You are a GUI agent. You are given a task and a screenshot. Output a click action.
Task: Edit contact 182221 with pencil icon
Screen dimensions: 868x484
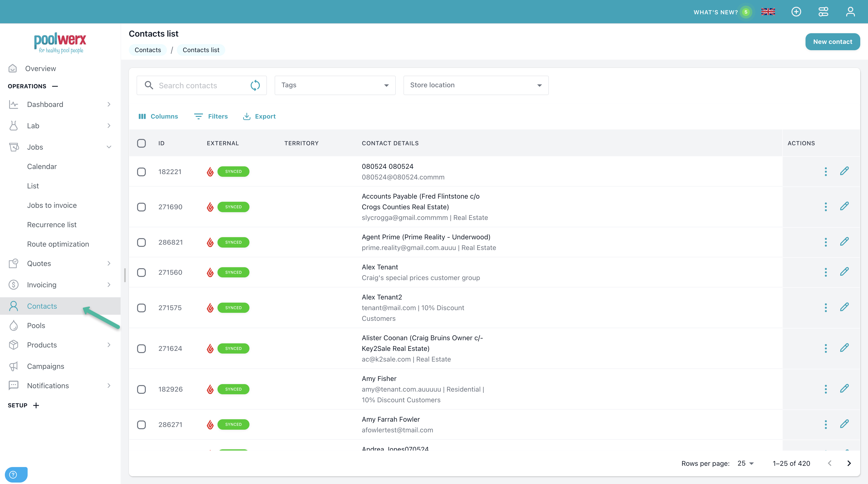click(844, 171)
